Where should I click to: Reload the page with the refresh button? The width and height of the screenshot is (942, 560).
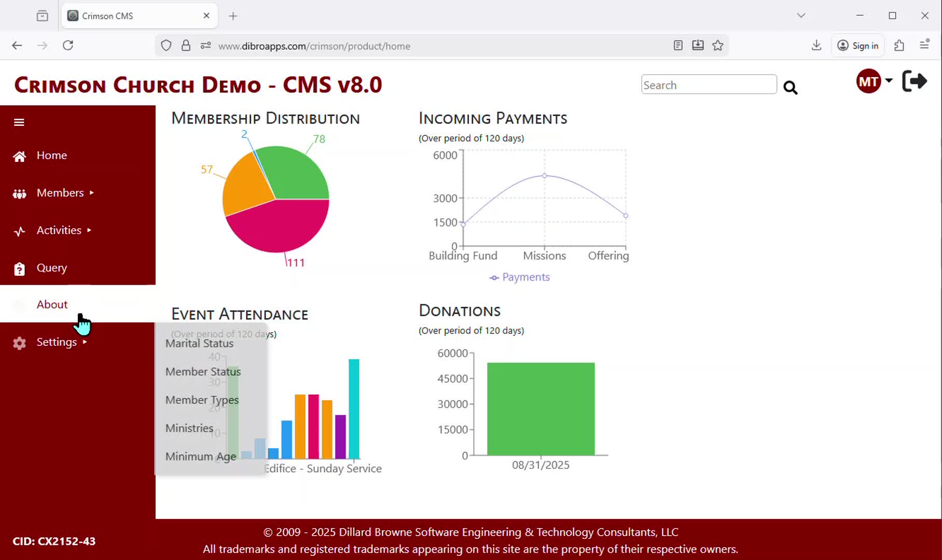click(x=68, y=46)
